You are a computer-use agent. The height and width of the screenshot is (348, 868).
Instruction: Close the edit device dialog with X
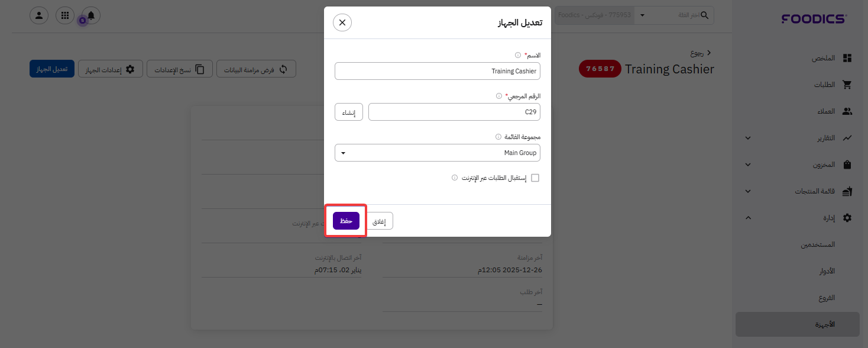(342, 22)
